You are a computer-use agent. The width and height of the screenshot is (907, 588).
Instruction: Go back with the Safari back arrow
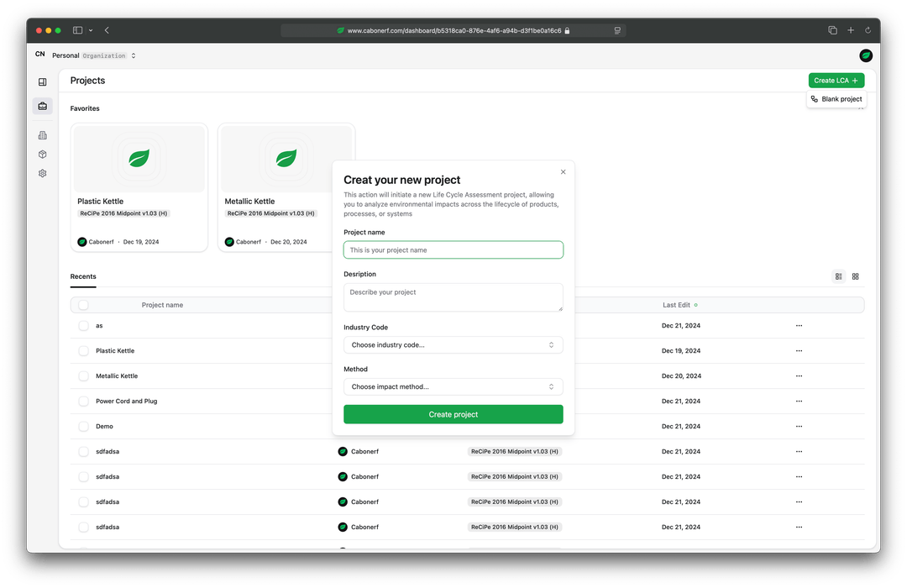click(x=107, y=30)
